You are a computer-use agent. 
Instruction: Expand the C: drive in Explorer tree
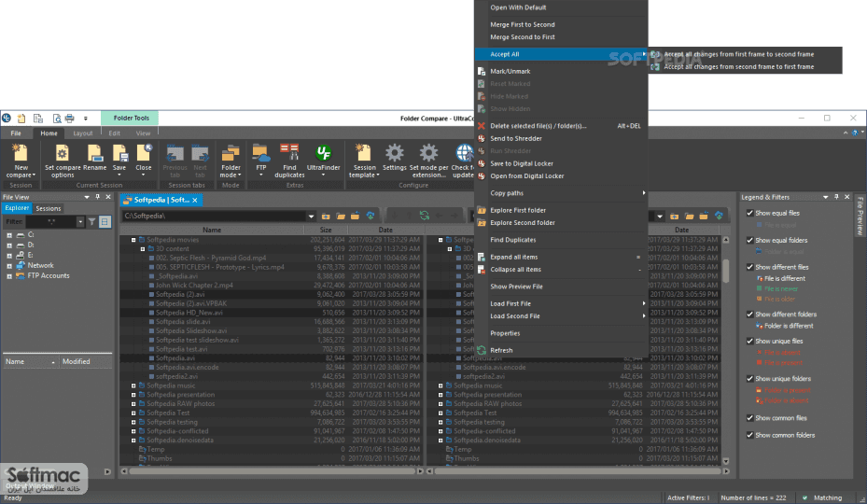pyautogui.click(x=9, y=235)
